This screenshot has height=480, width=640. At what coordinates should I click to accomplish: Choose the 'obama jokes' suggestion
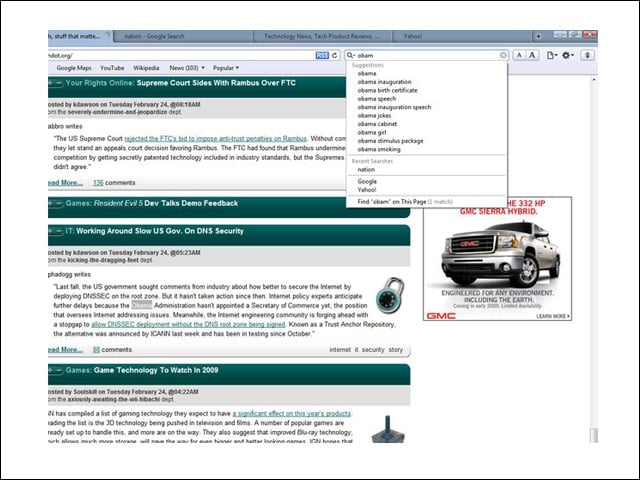427,116
